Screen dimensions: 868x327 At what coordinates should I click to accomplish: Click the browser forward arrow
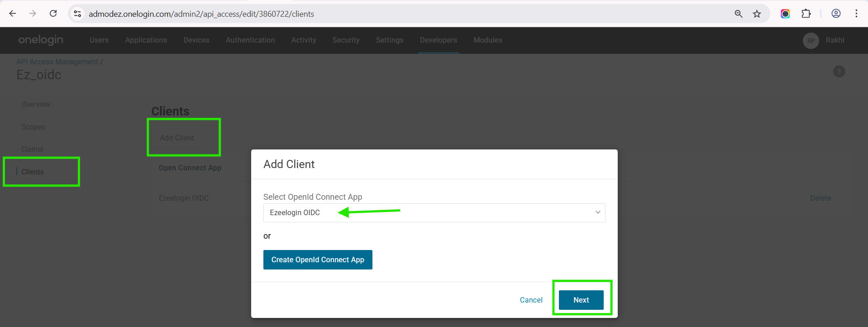pos(33,14)
